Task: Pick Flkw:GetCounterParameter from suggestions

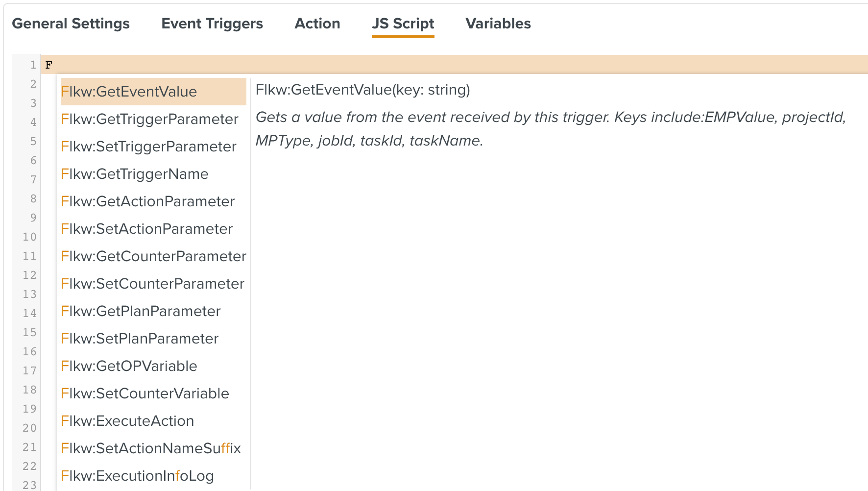Action: point(153,256)
